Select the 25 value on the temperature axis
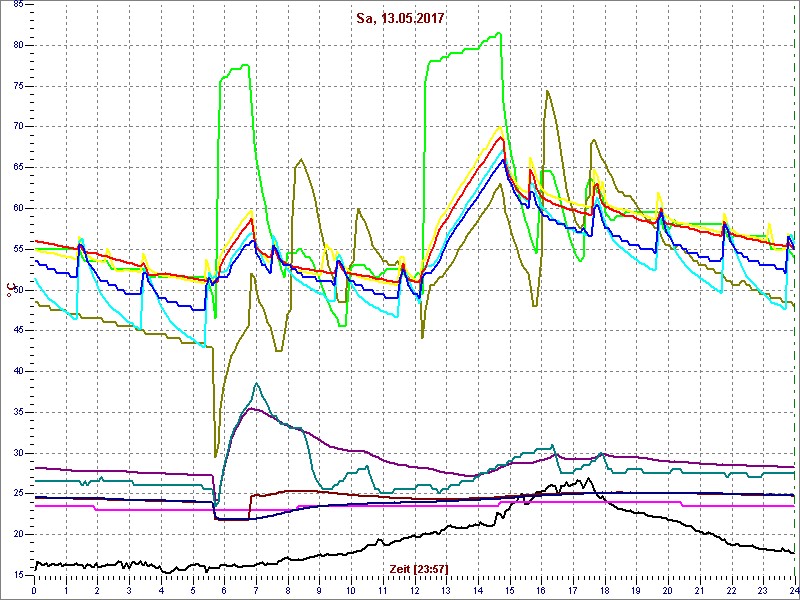 click(x=16, y=494)
